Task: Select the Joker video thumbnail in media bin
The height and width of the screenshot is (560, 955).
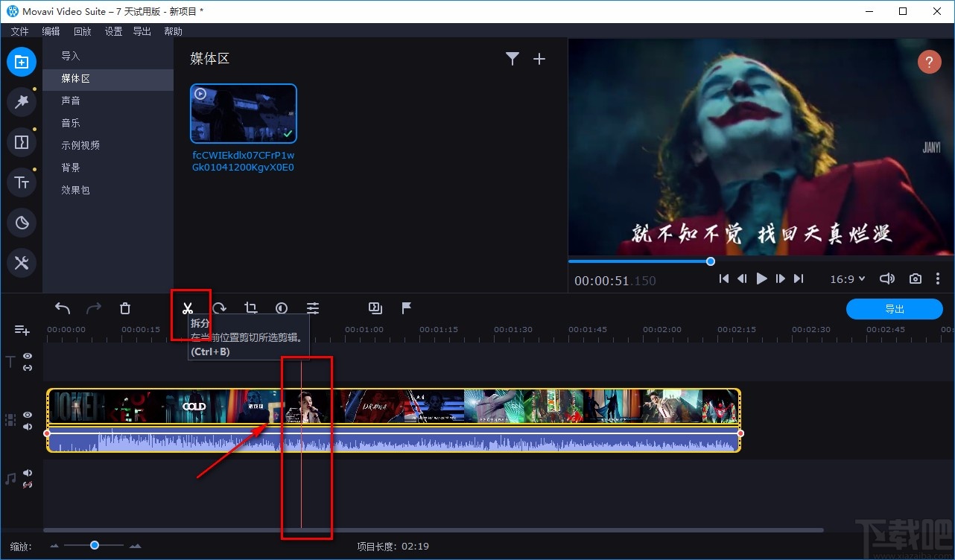Action: pyautogui.click(x=244, y=113)
